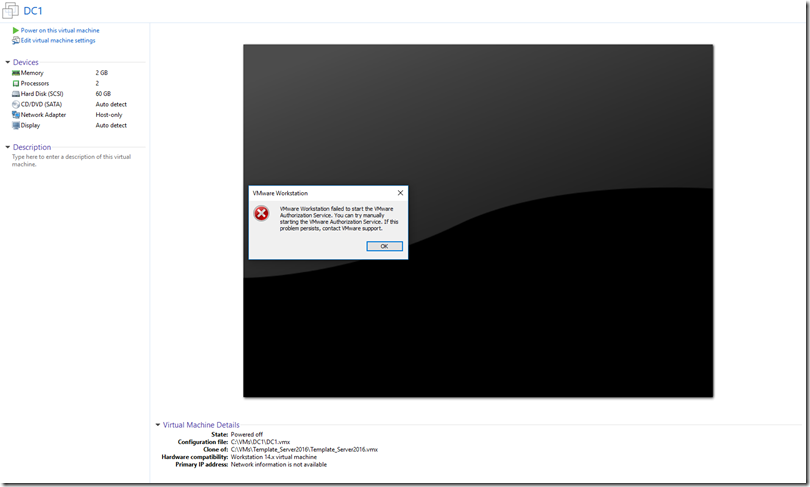Select the Network Adapter icon
The height and width of the screenshot is (487, 810).
click(15, 115)
